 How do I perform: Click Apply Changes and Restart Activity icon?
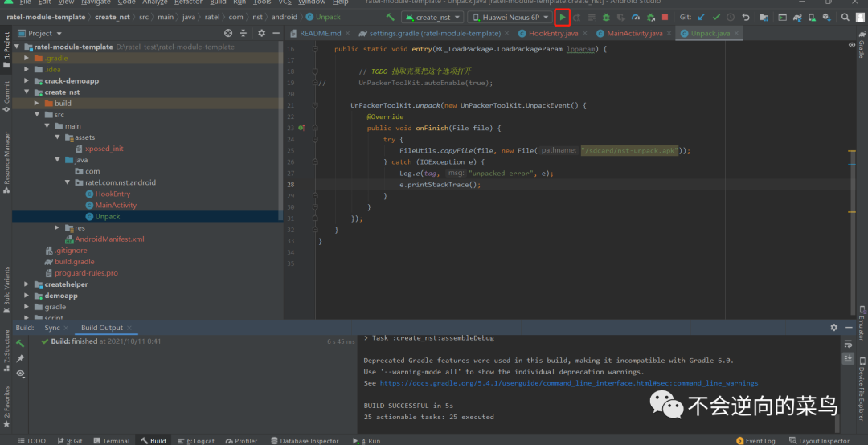click(x=577, y=18)
